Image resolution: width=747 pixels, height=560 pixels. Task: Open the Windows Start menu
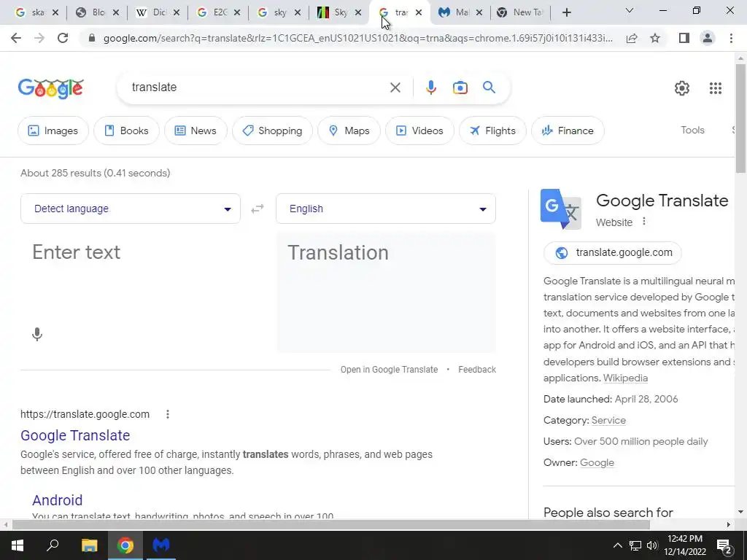click(18, 545)
